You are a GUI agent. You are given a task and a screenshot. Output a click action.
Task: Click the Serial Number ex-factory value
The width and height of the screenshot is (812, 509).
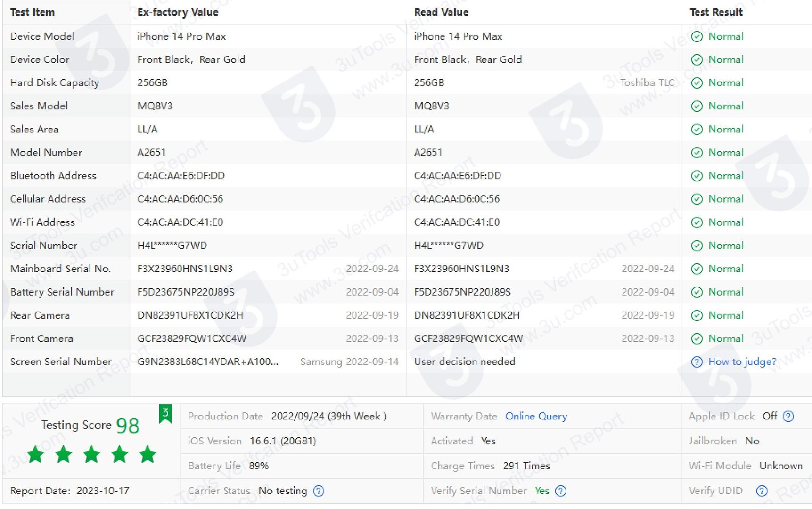[172, 246]
